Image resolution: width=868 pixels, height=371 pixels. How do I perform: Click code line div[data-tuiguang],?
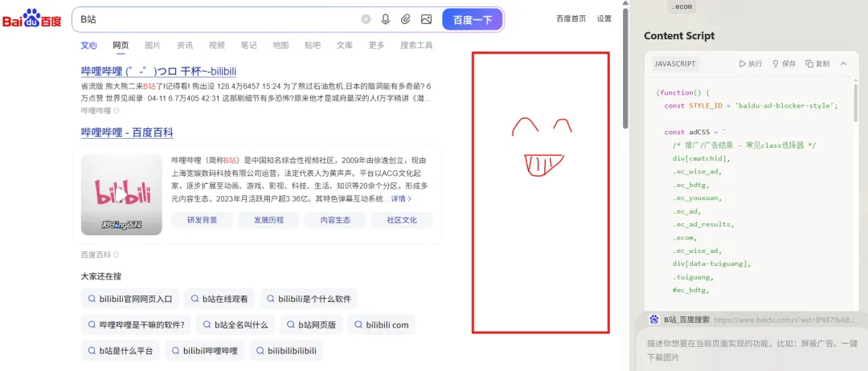pos(712,263)
